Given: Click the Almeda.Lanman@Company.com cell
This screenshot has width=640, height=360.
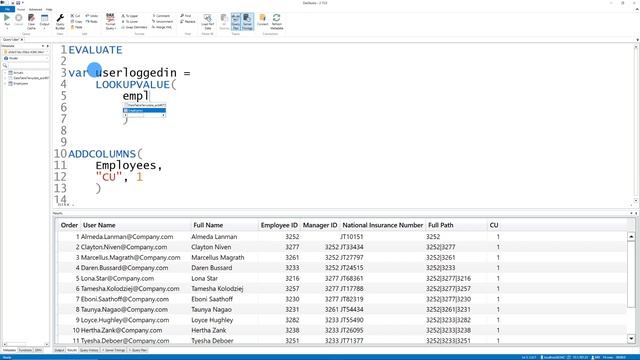Looking at the screenshot, I should click(x=127, y=237).
